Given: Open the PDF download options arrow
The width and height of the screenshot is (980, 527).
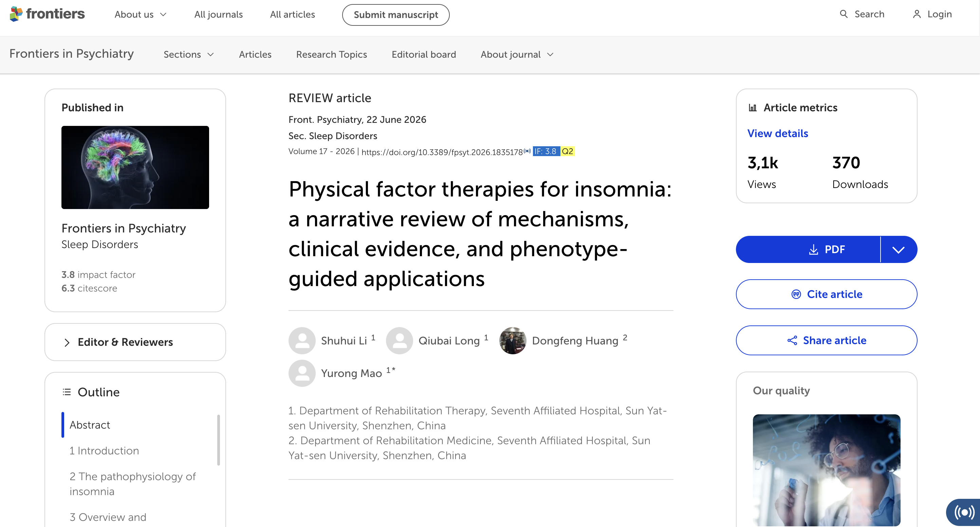Looking at the screenshot, I should pyautogui.click(x=899, y=249).
